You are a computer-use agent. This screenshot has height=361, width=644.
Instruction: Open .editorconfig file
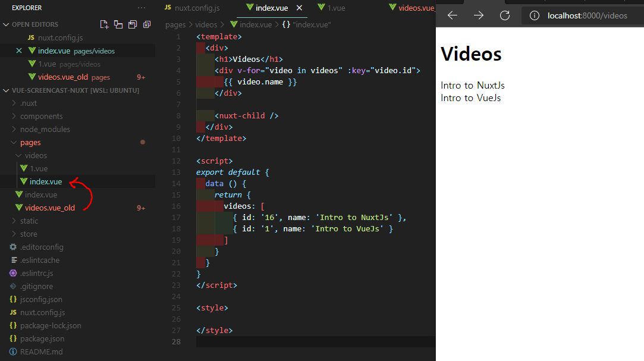(42, 247)
